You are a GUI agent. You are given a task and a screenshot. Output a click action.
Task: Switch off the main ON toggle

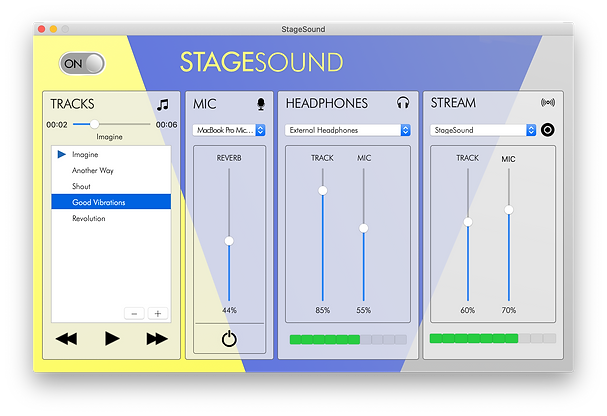[82, 63]
